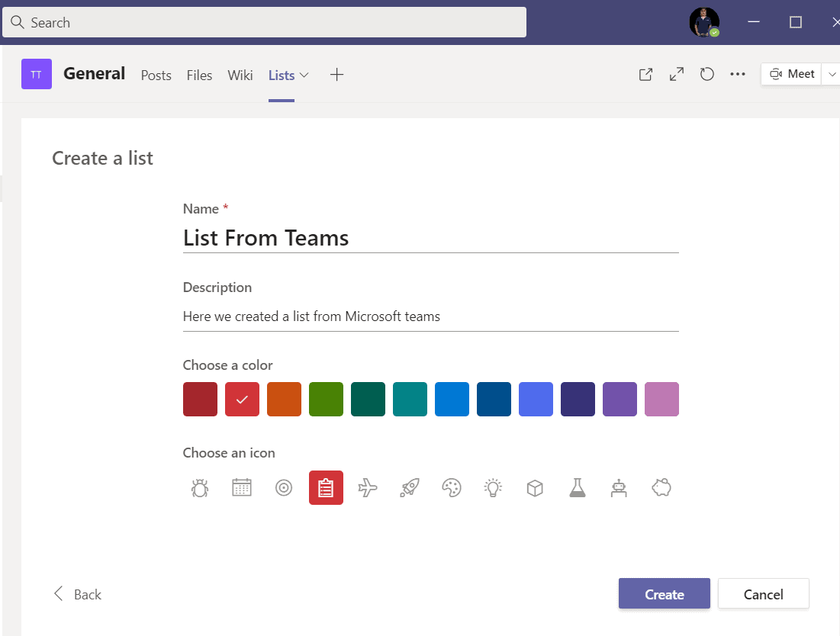This screenshot has width=840, height=636.
Task: Open the Wiki tab
Action: 240,75
